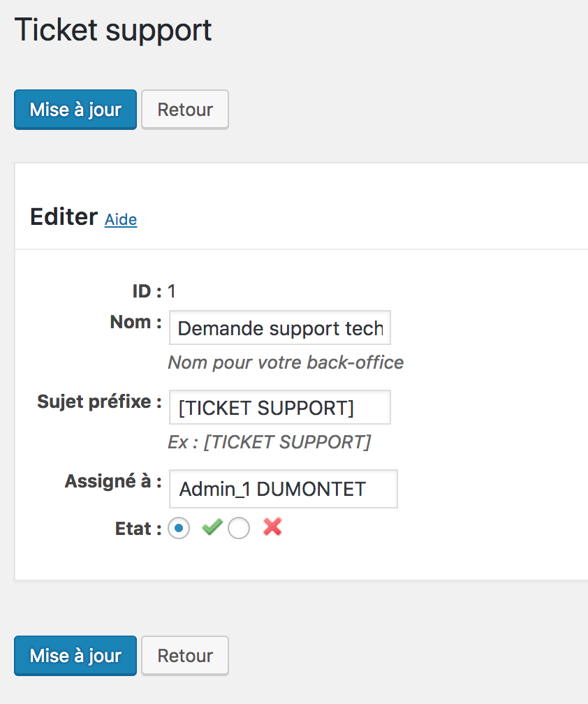Click the hint text Nom pour votre back-office
The image size is (588, 704).
pos(286,362)
